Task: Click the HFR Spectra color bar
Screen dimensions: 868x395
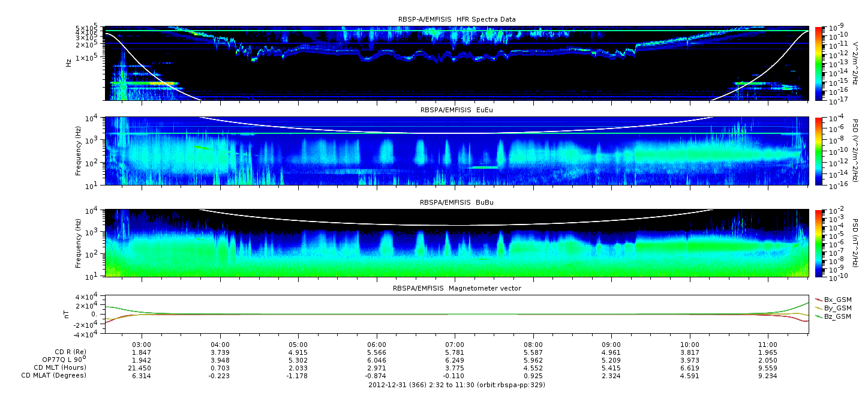Action: click(819, 63)
